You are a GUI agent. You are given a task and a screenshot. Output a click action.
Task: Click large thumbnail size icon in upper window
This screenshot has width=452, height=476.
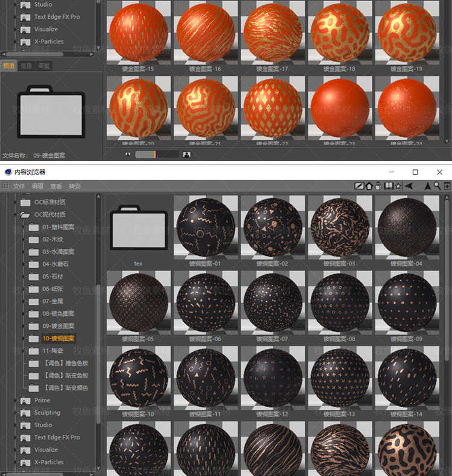point(187,154)
